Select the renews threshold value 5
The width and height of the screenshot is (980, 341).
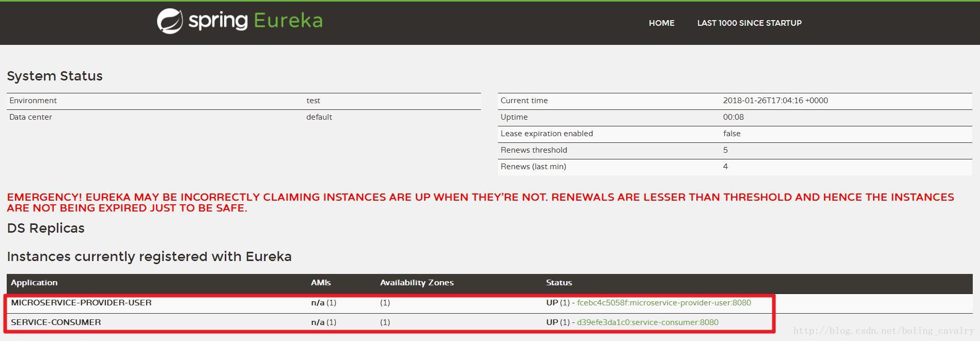coord(725,150)
